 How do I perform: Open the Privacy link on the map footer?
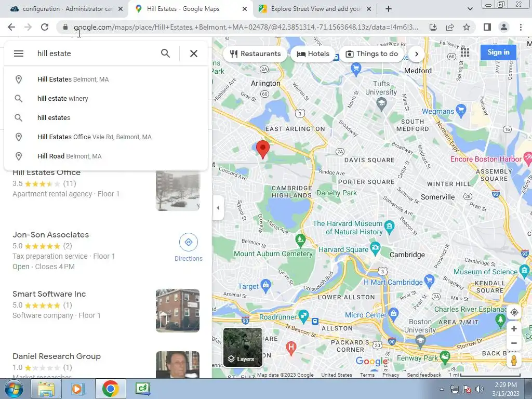point(391,375)
